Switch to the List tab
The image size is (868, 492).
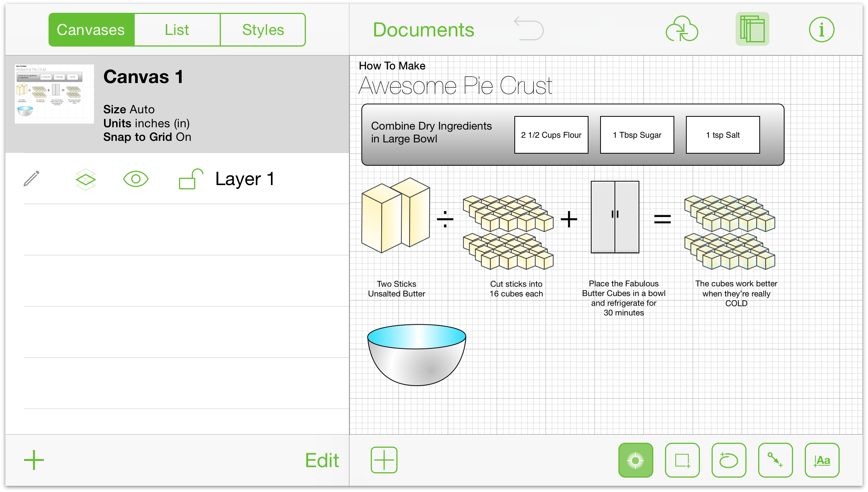coord(177,29)
